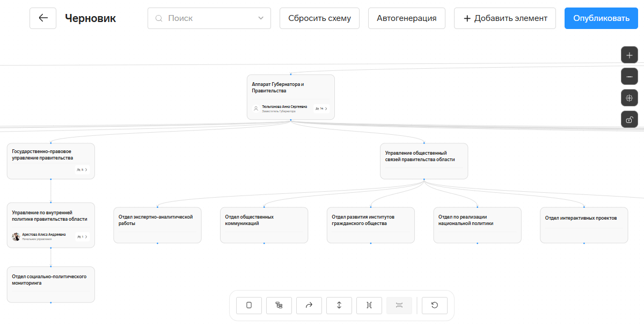Click the vertical double-arrow spacing icon

click(x=339, y=305)
